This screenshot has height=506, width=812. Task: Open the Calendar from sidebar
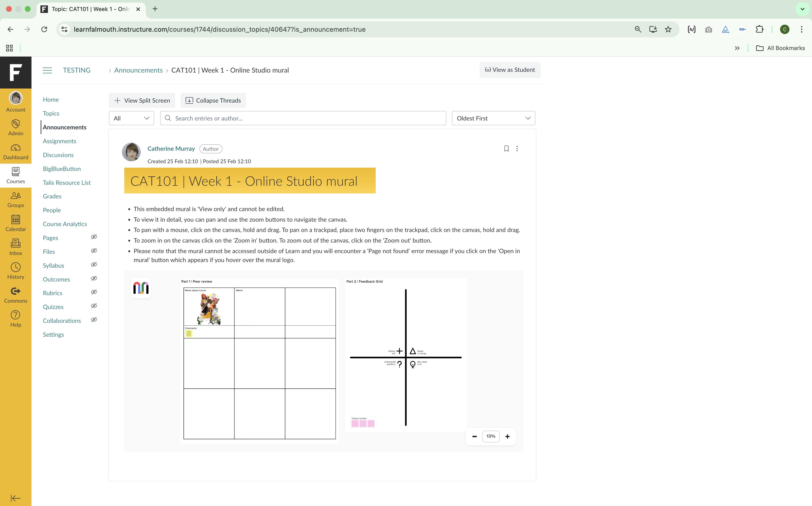(x=16, y=223)
